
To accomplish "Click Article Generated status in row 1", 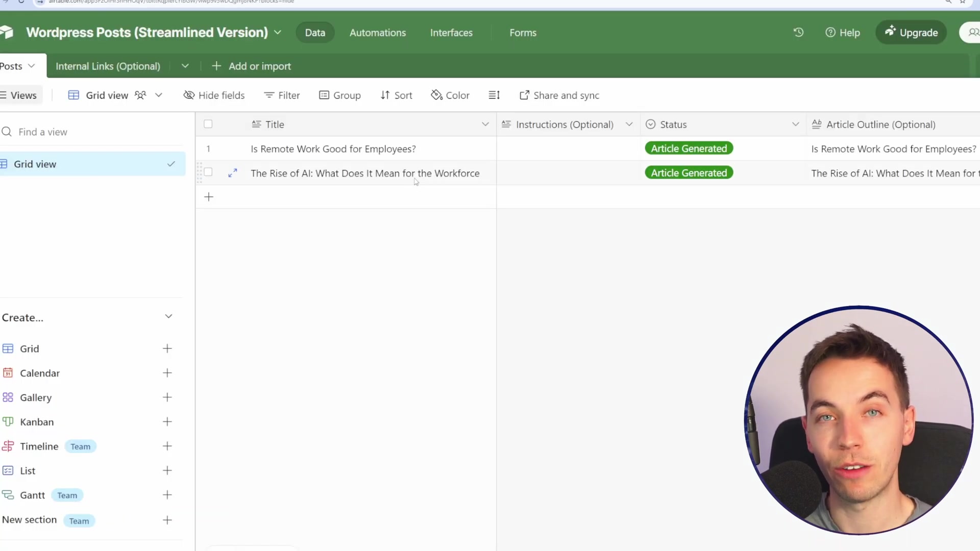I will tap(689, 148).
